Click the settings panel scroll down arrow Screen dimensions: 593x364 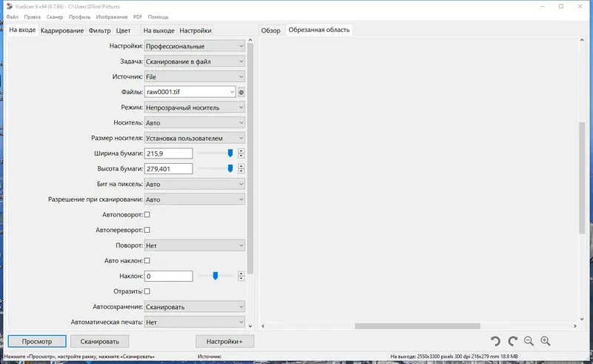250,325
